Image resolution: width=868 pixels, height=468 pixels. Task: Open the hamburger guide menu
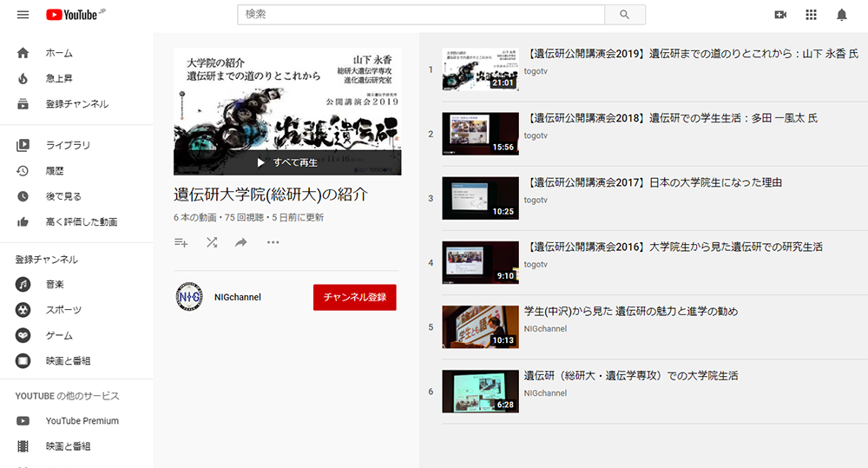pos(23,15)
